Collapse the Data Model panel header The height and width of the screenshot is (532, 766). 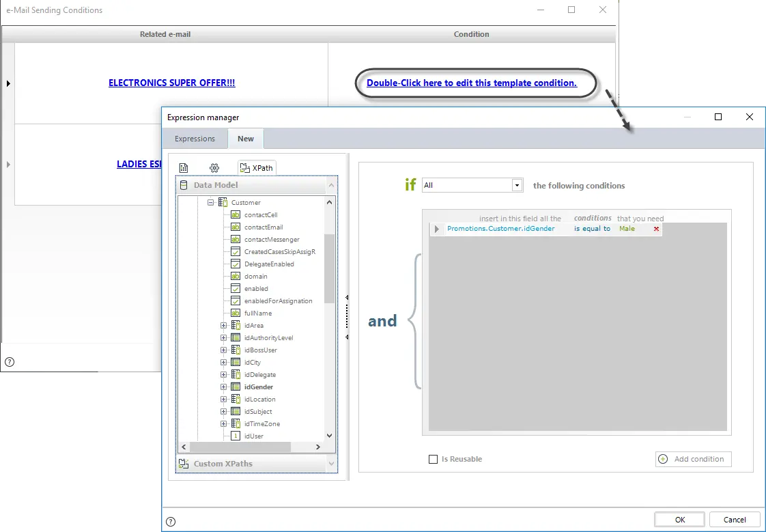[x=331, y=185]
